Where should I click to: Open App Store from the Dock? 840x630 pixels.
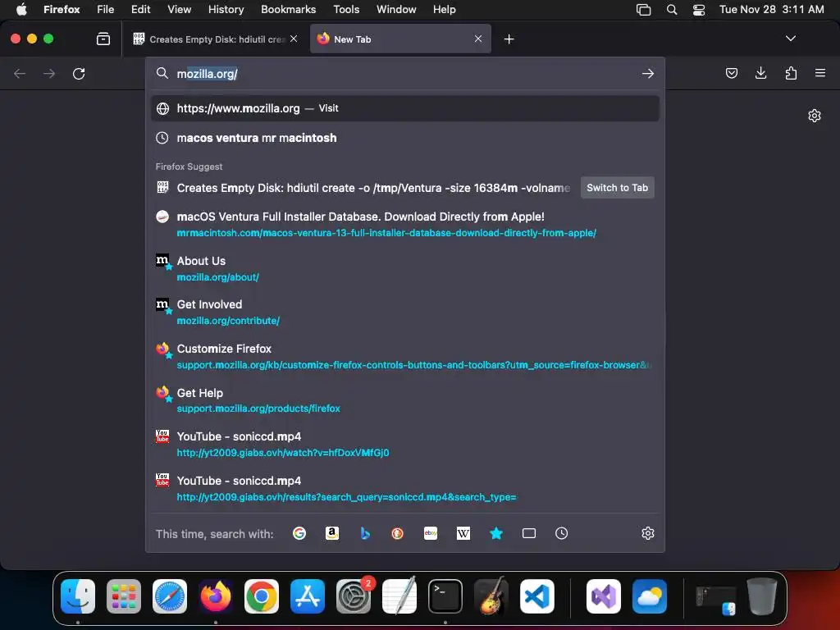(x=308, y=596)
